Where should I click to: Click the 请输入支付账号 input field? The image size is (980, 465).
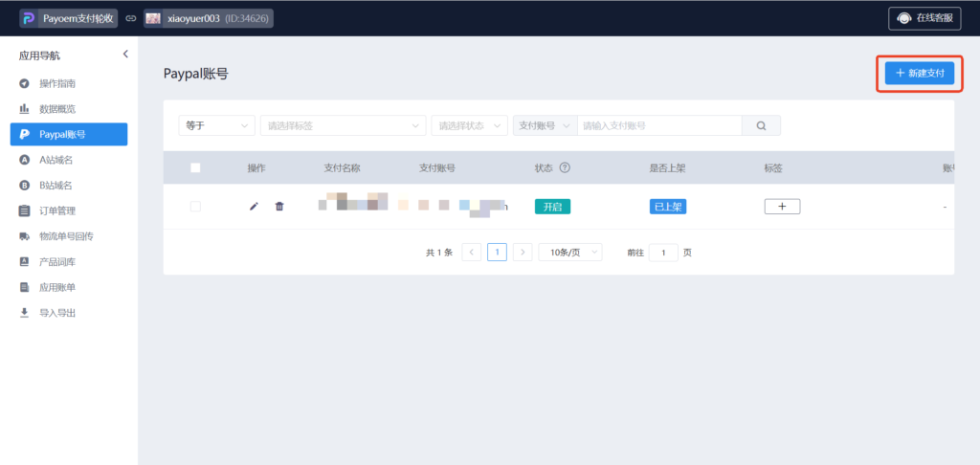coord(658,125)
